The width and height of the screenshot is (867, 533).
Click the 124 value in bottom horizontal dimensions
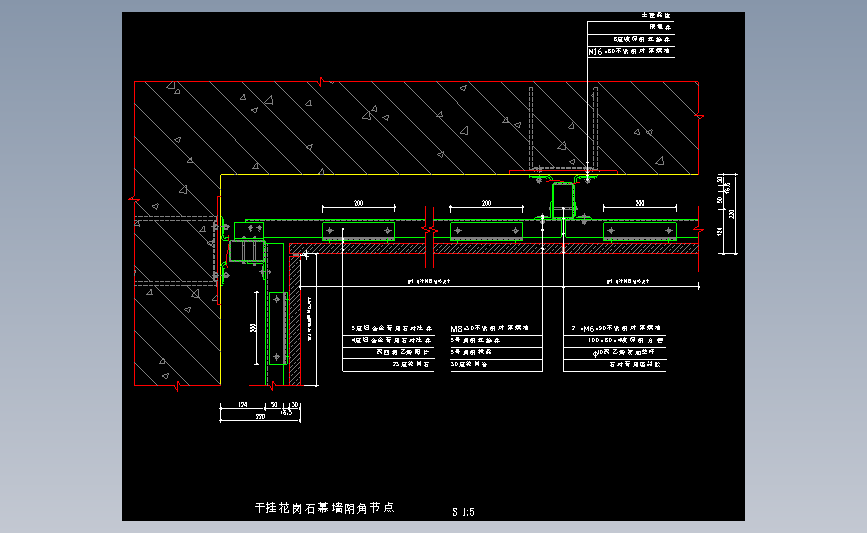point(242,405)
